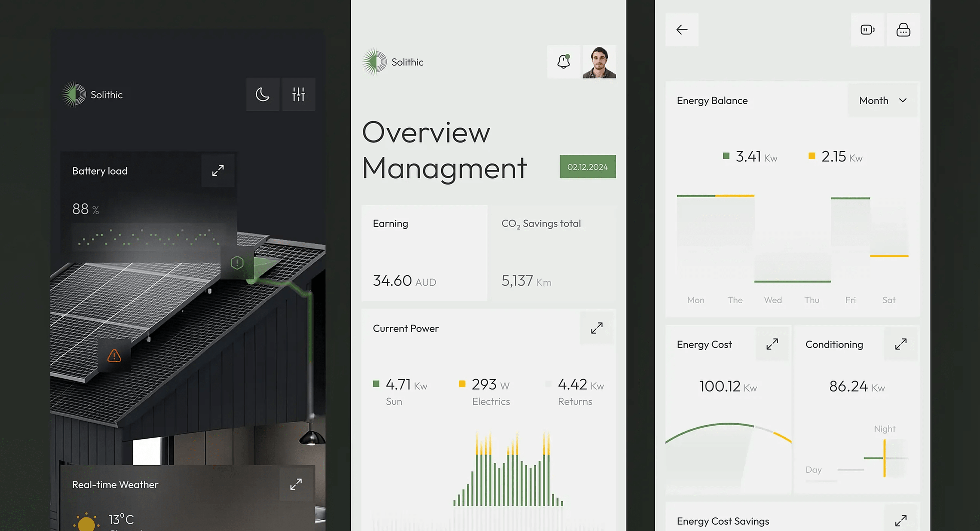Expand the Conditioning card
The width and height of the screenshot is (980, 531).
901,344
